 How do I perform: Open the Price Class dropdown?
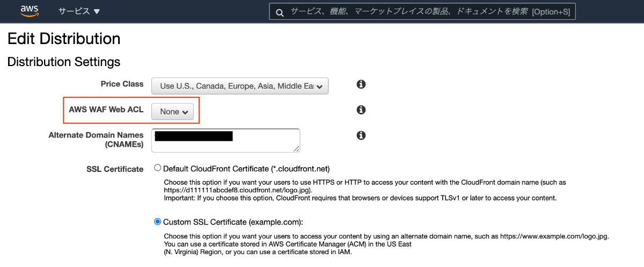click(x=240, y=86)
